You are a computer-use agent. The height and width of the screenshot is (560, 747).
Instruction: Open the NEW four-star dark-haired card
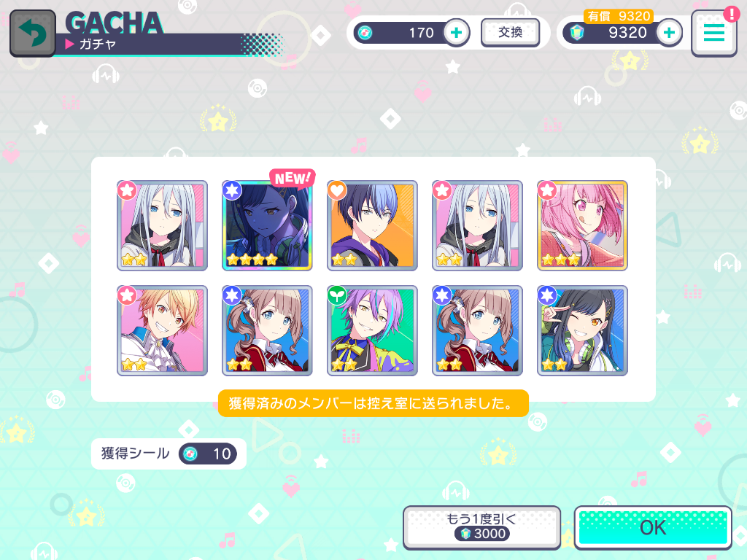[267, 226]
